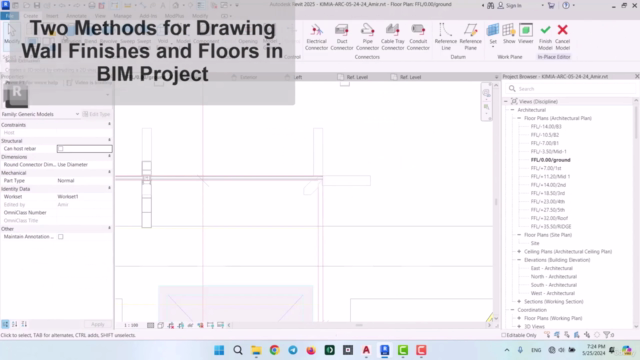The height and width of the screenshot is (360, 640).
Task: Click the drawing area horizontal scrollbar
Action: click(359, 325)
